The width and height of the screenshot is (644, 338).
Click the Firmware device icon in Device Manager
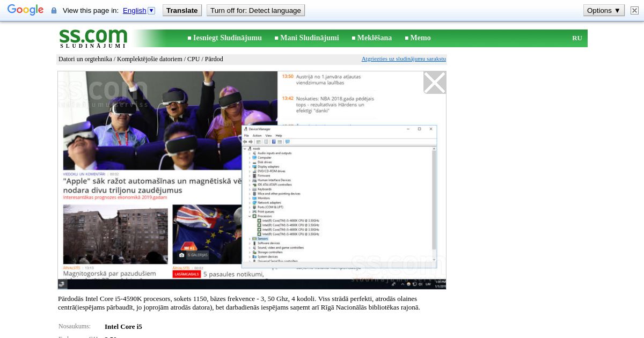[254, 175]
